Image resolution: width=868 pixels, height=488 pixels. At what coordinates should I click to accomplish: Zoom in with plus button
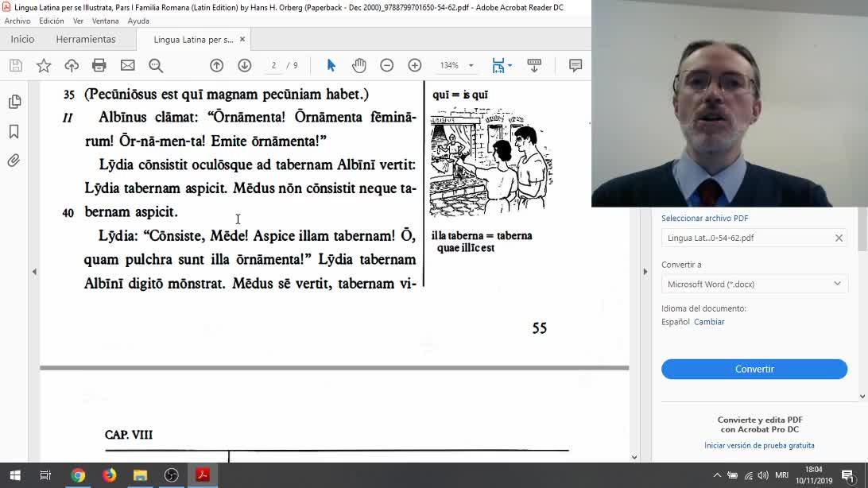[415, 65]
